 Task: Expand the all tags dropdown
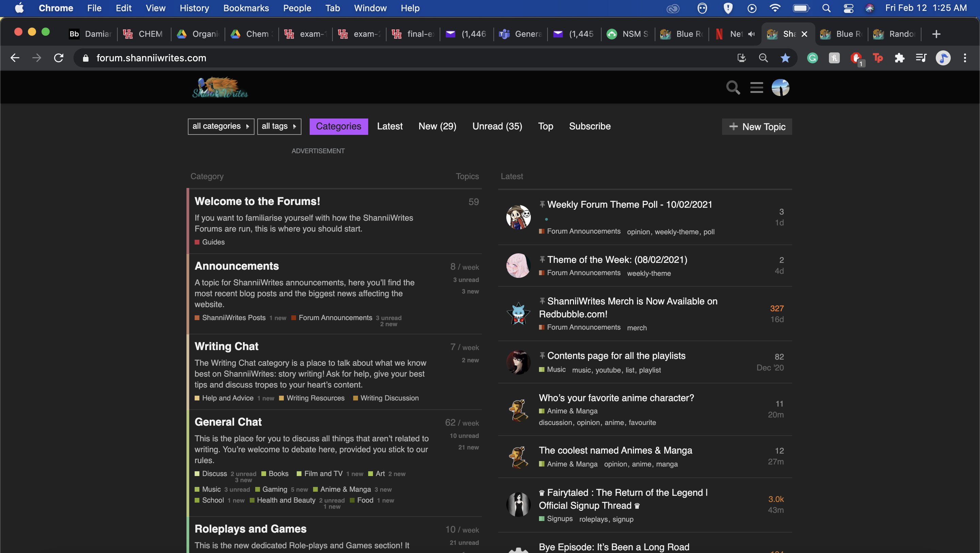point(279,126)
